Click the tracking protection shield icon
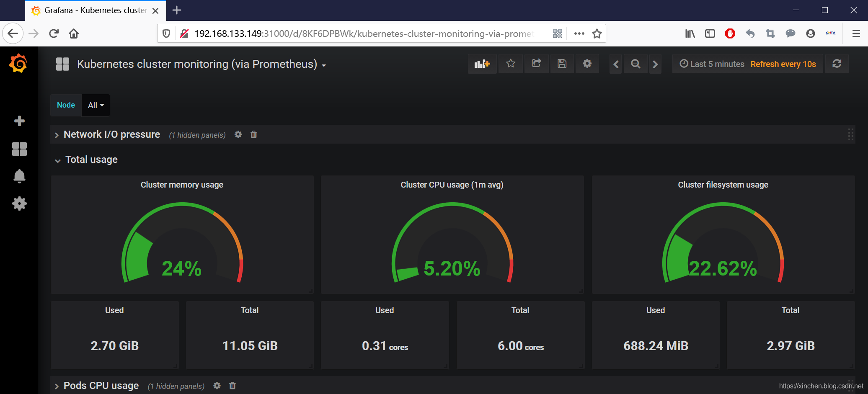The image size is (868, 394). click(x=166, y=33)
